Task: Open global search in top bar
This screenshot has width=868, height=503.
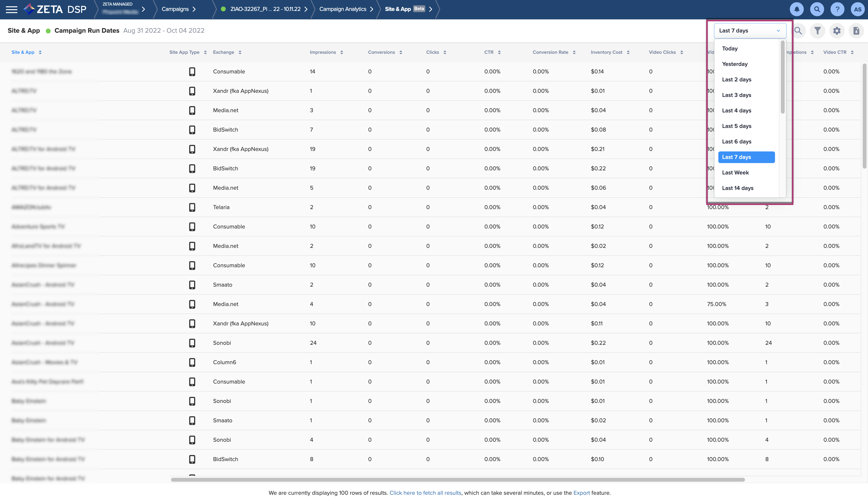Action: (x=817, y=9)
